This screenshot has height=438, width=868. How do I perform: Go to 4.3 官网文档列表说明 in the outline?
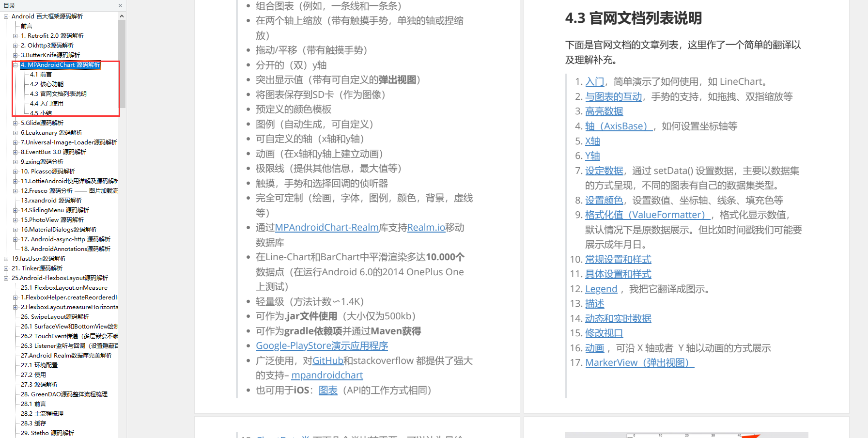[58, 94]
